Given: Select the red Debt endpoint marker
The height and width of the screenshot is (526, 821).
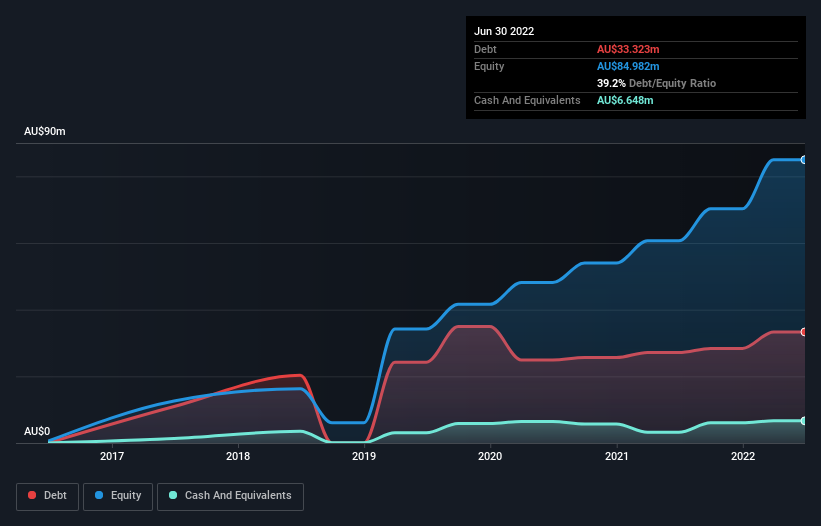Looking at the screenshot, I should pos(803,332).
